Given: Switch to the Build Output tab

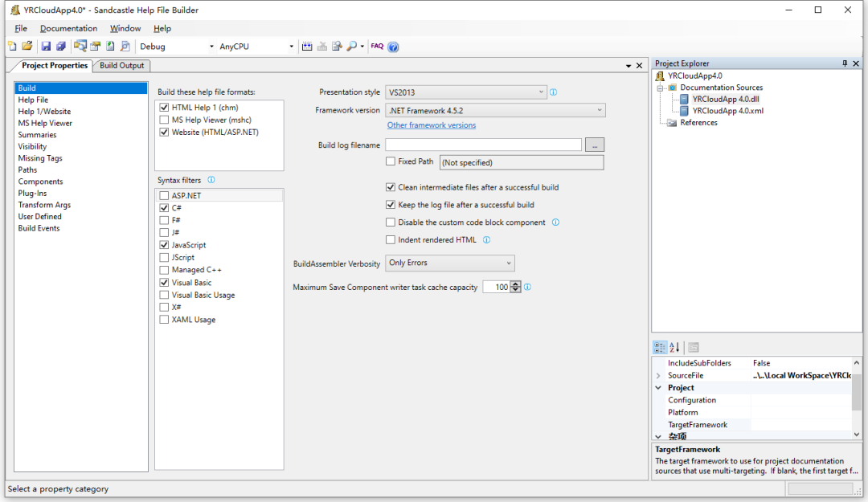Looking at the screenshot, I should click(121, 65).
